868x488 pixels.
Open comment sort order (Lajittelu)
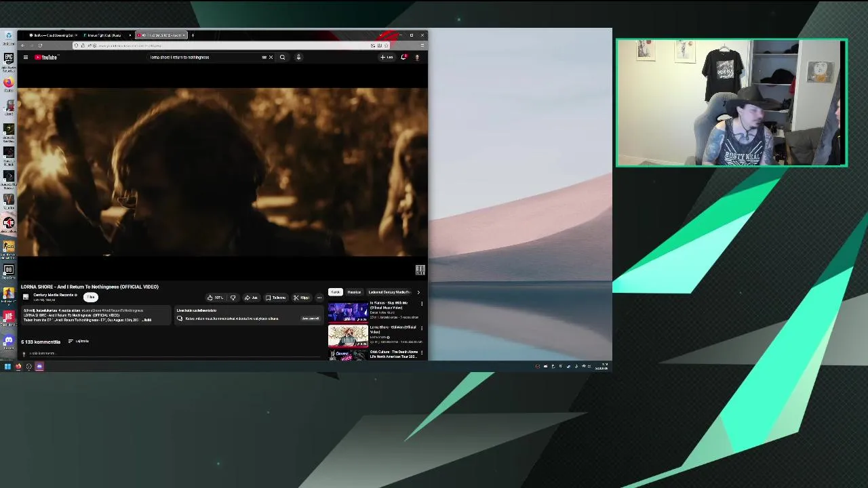[79, 341]
